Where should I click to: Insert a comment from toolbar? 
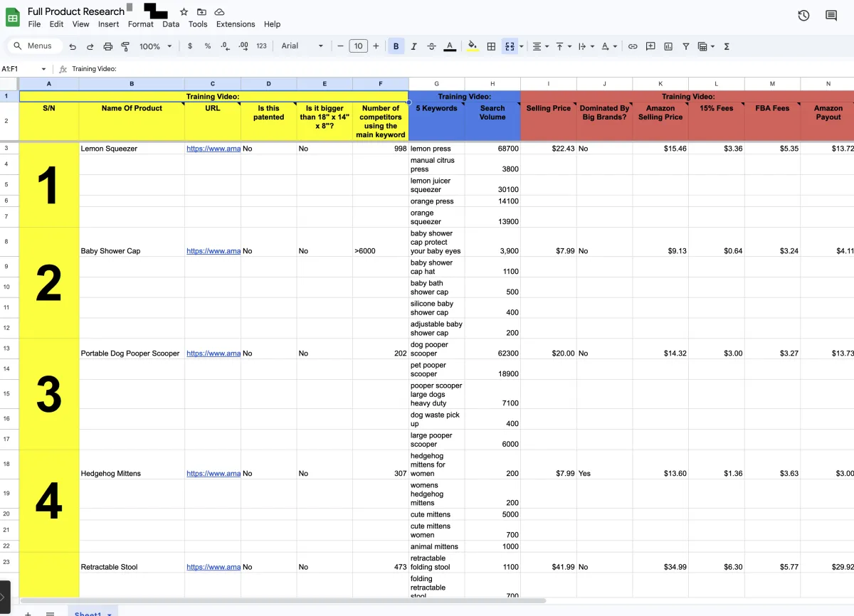point(650,46)
